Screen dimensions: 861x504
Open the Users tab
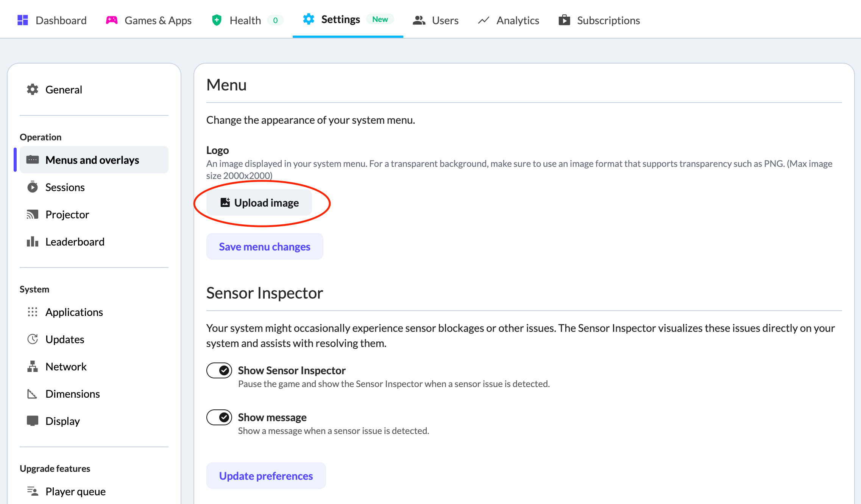[x=435, y=20]
